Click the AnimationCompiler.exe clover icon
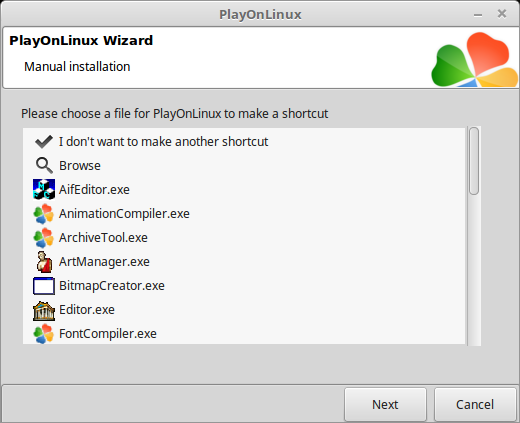 click(44, 214)
